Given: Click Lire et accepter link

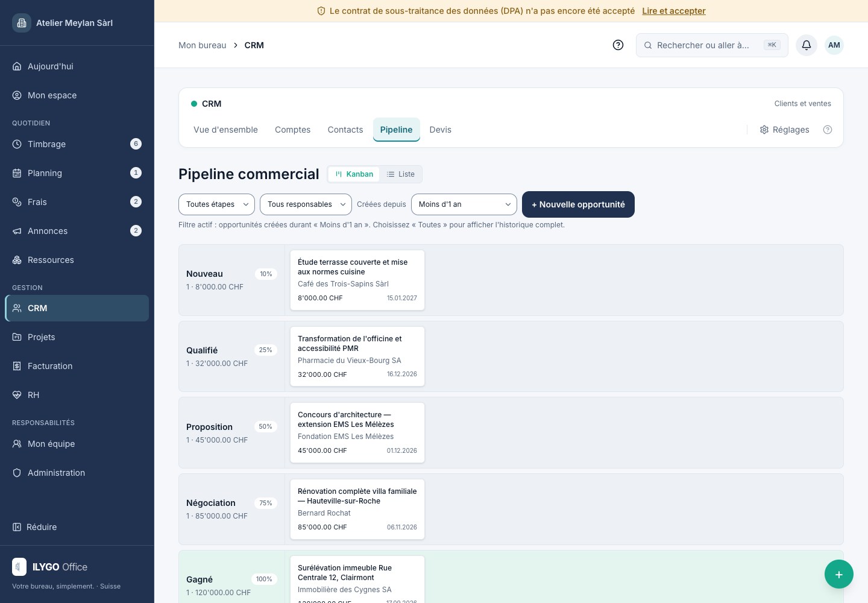Looking at the screenshot, I should tap(674, 11).
